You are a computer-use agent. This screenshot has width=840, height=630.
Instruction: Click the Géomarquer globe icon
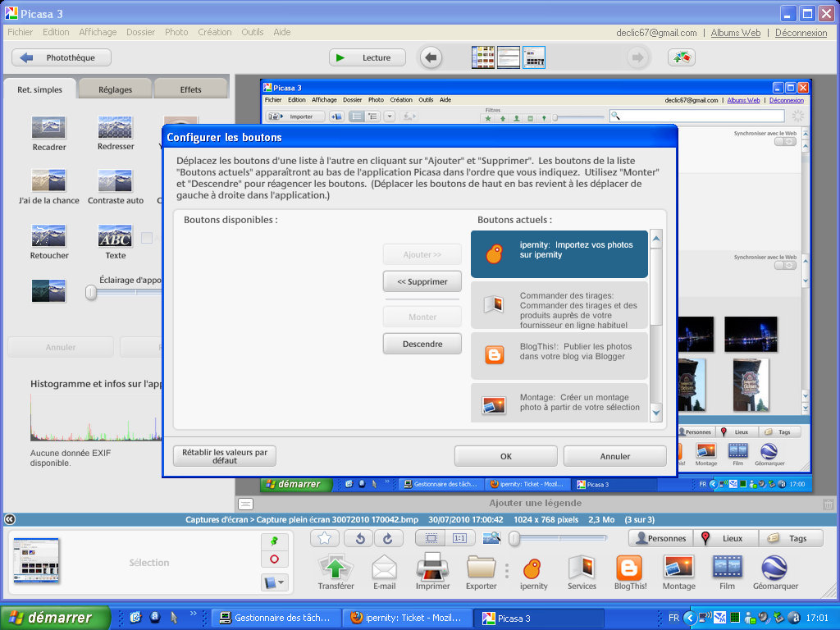(774, 568)
